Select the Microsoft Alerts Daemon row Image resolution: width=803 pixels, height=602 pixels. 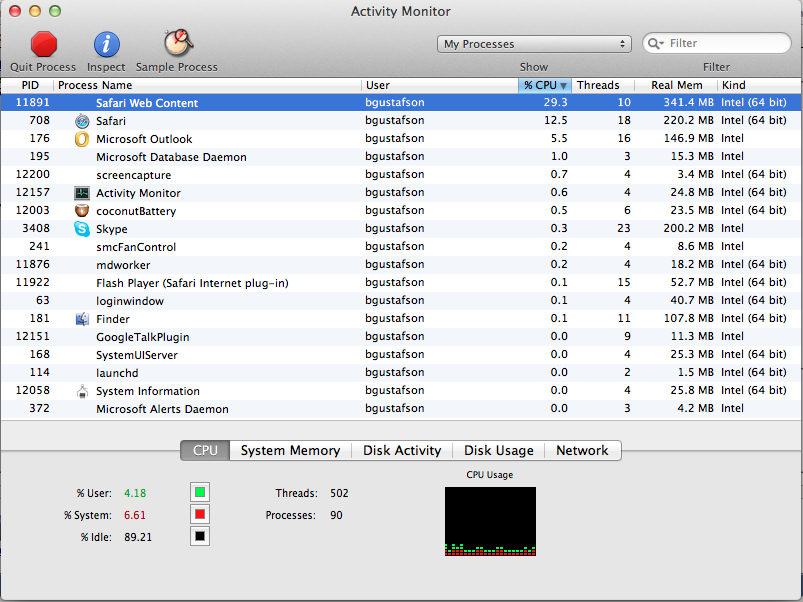tap(402, 408)
